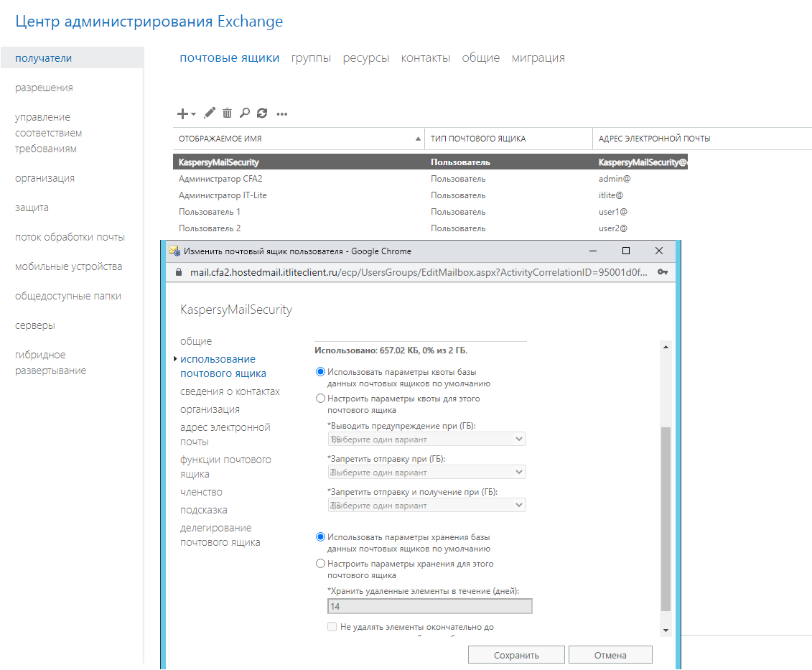Viewport: 812px width, 670px height.
Task: Click the dialog vertical scrollbar thumb
Action: 666,518
